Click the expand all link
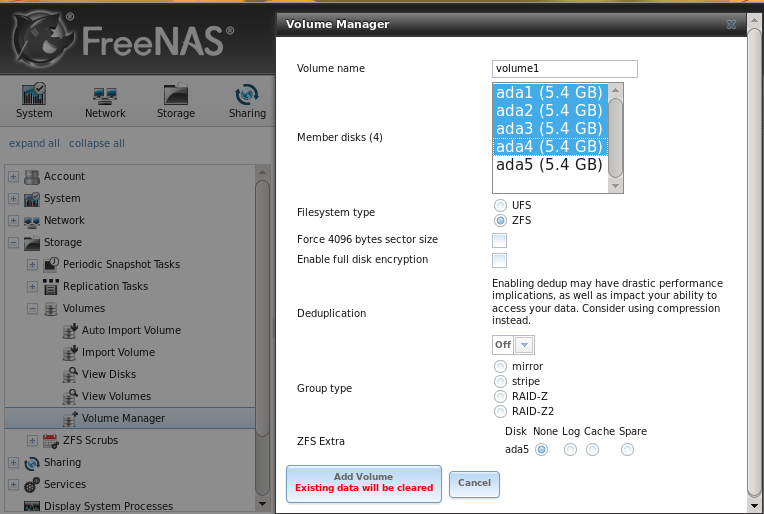The width and height of the screenshot is (764, 514). (34, 144)
